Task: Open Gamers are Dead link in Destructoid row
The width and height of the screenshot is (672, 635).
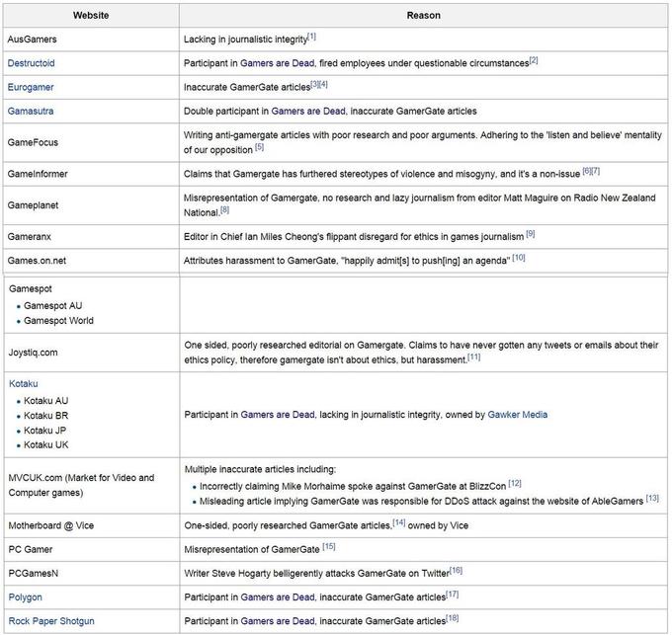Action: 278,63
